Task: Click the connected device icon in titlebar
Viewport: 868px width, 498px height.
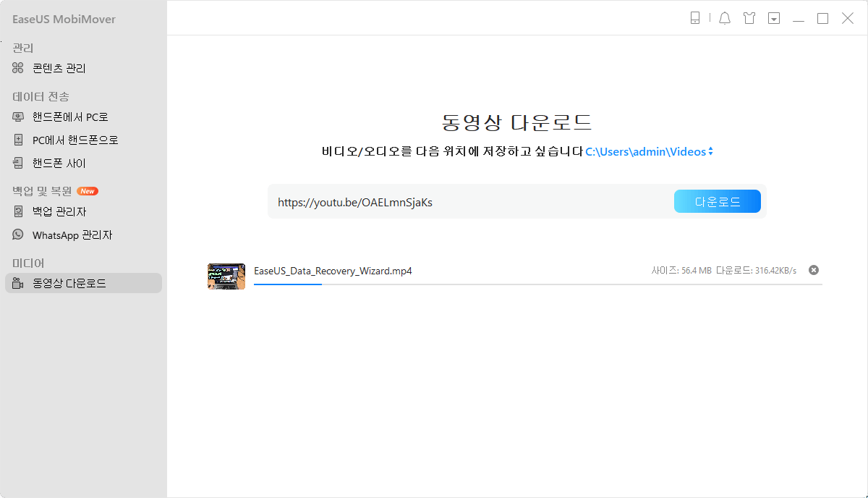Action: pos(695,18)
